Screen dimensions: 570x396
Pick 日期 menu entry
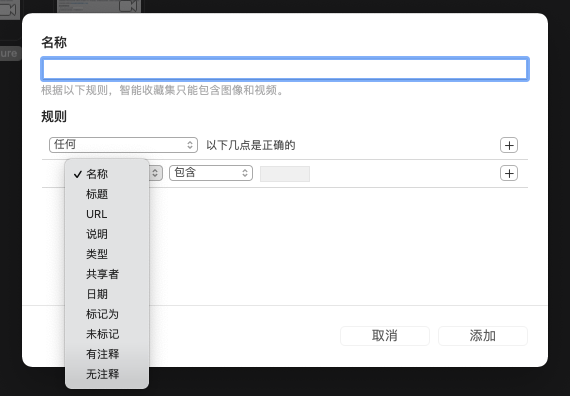click(107, 294)
